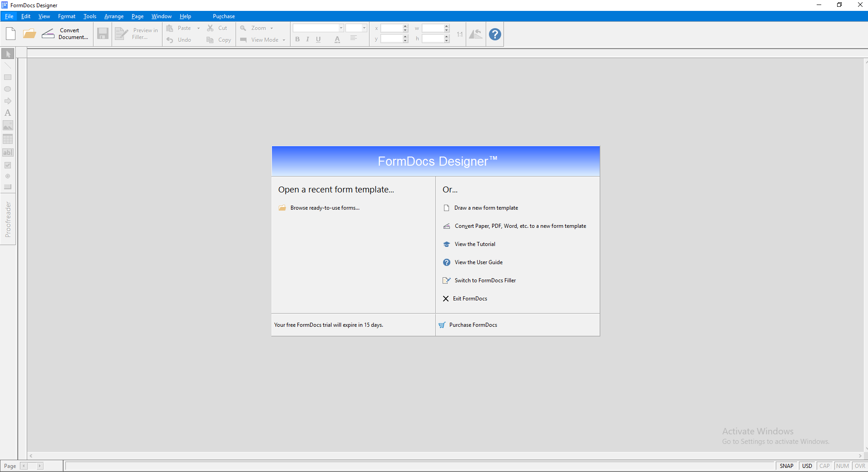This screenshot has width=868, height=472.
Task: Click the Help question mark icon
Action: pyautogui.click(x=495, y=34)
